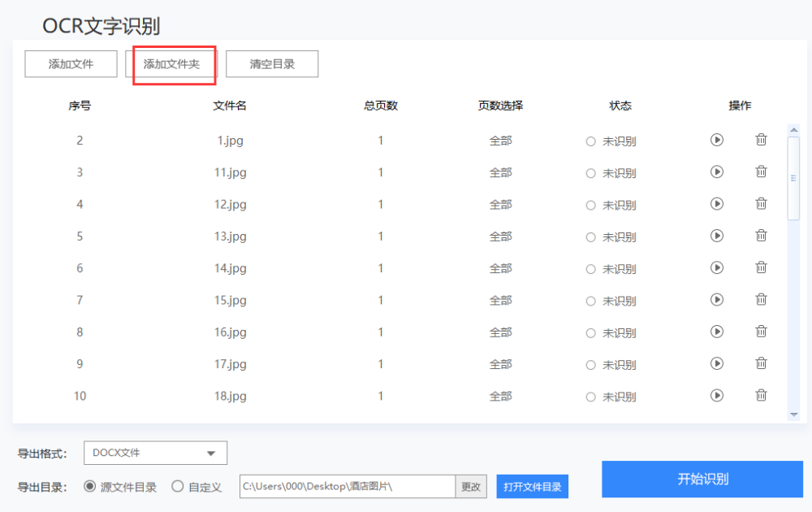Start recognition for 13.jpg row
Viewport: 812px width, 512px height.
point(717,236)
